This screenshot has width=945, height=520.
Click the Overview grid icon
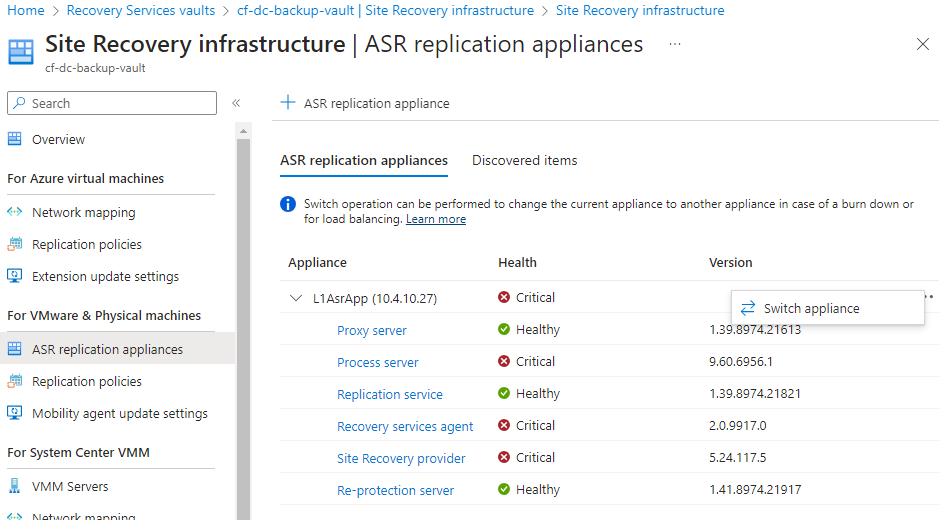click(x=14, y=139)
